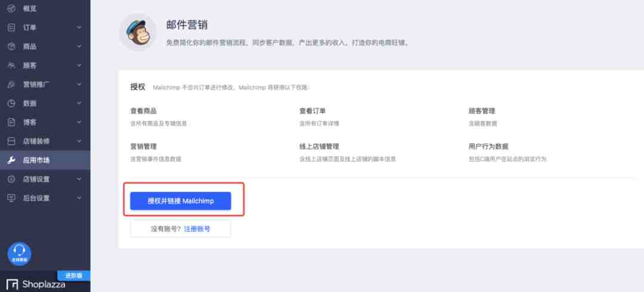Open the 顾客 menu item

point(45,66)
